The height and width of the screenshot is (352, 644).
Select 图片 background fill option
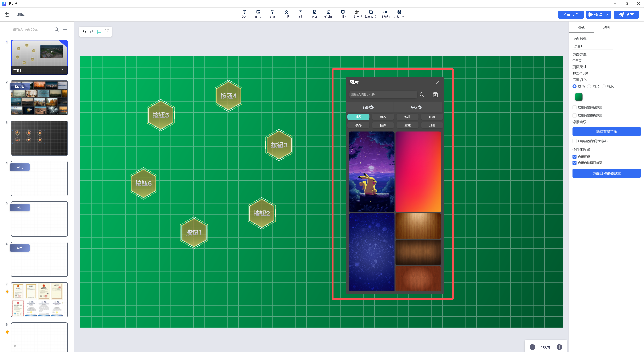pos(589,86)
